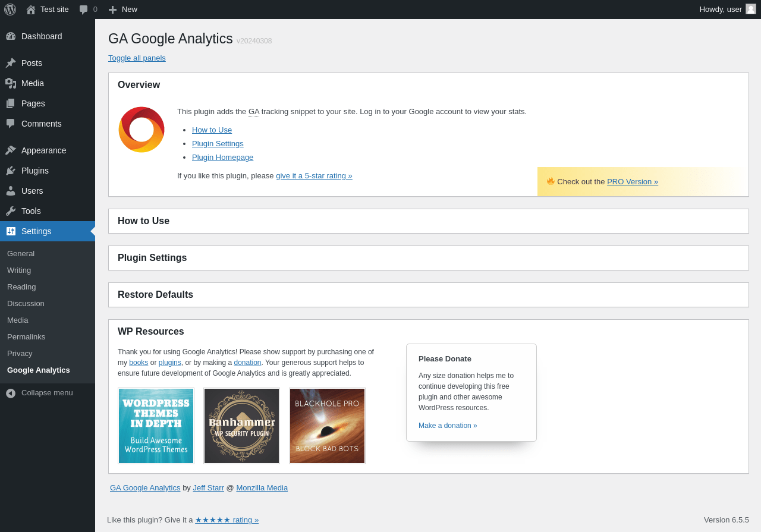Click the WordPress logo icon
The height and width of the screenshot is (532, 761).
(x=10, y=10)
